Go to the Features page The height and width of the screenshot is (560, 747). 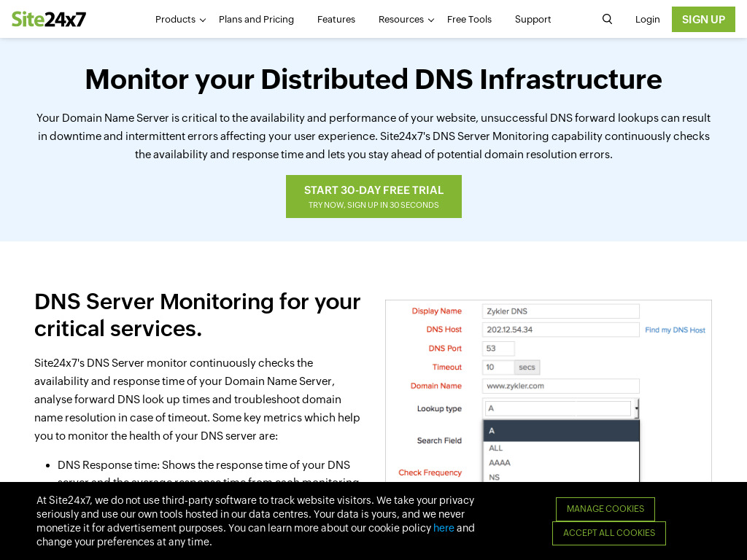point(336,20)
